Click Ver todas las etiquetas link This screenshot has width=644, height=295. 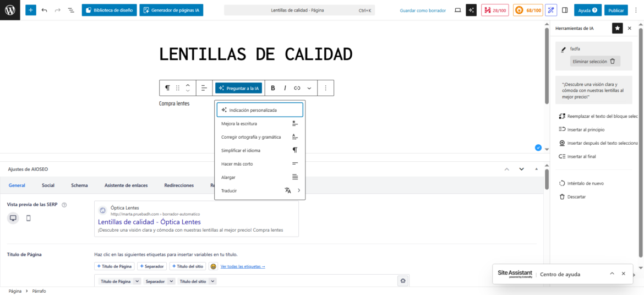click(243, 266)
